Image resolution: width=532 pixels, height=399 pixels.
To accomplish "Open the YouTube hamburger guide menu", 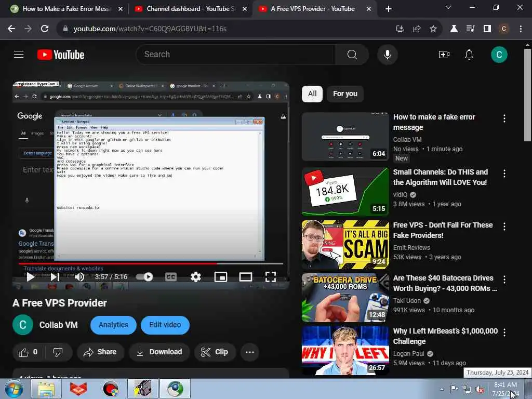I will 19,54.
